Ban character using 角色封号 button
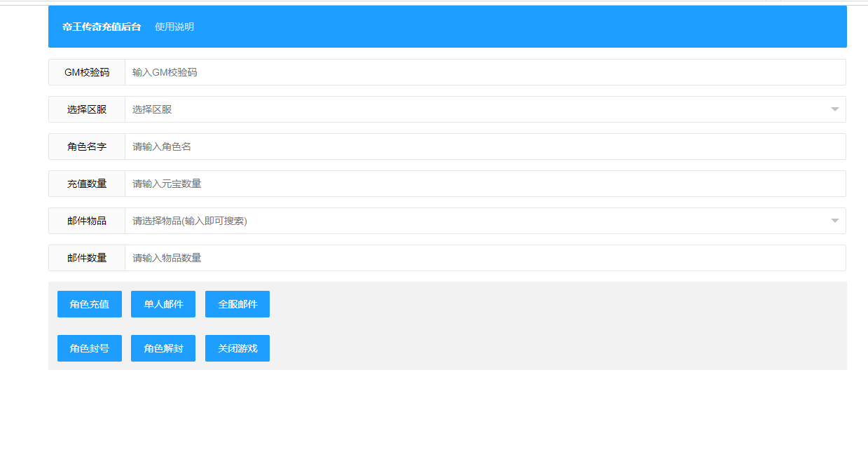Screen dimensions: 868x466 tap(90, 348)
